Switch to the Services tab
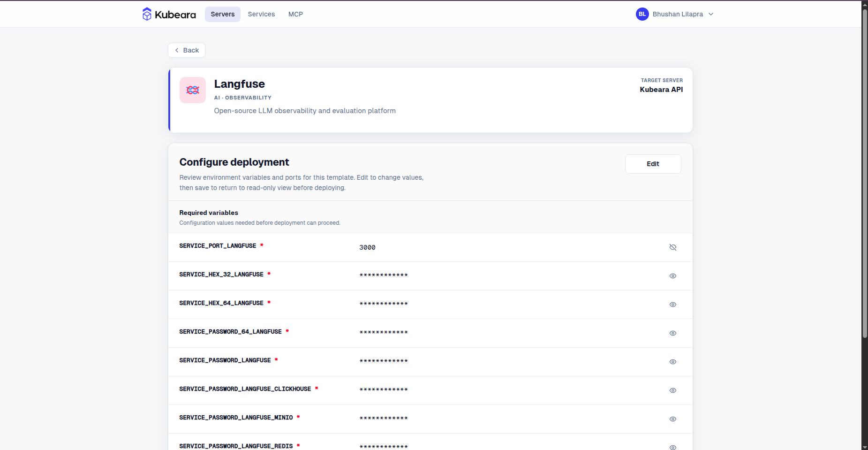Screen dimensions: 868x450 [x=261, y=14]
